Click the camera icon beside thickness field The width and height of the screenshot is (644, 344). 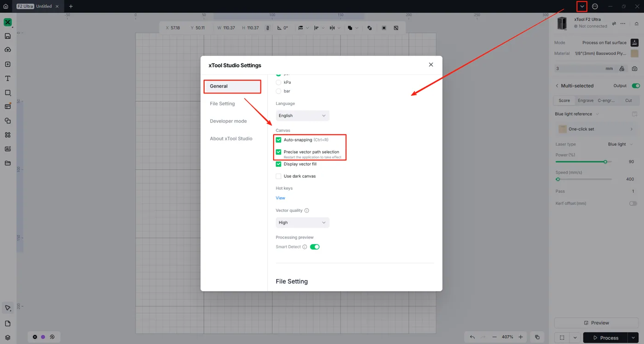(634, 69)
